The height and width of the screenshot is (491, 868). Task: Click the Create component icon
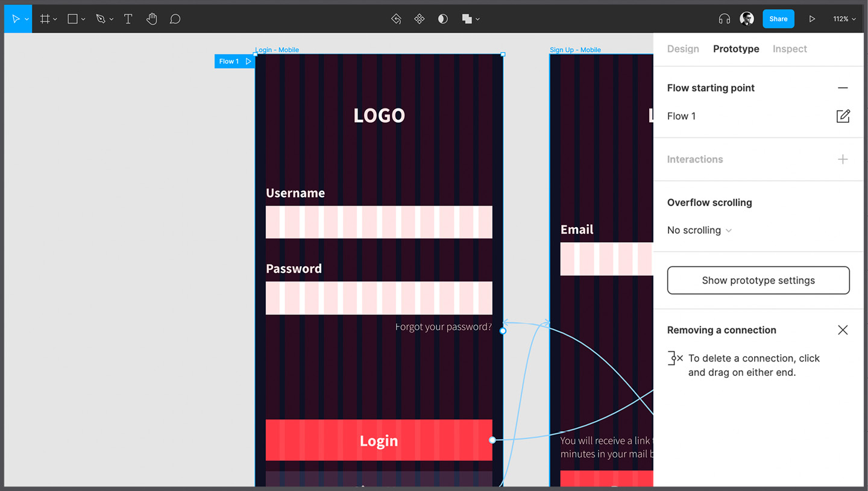tap(420, 19)
